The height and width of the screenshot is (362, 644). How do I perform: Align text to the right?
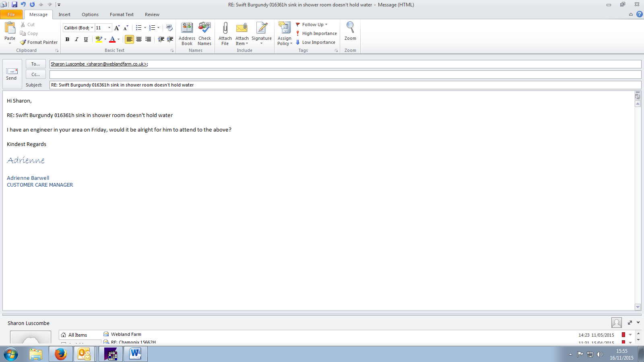(x=148, y=39)
